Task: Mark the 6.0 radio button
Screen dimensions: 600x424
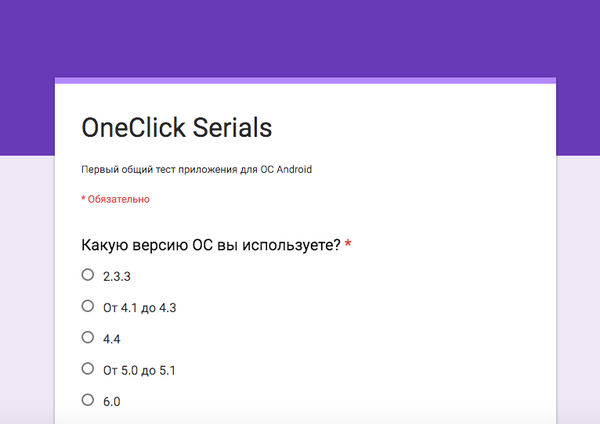Action: [x=88, y=400]
